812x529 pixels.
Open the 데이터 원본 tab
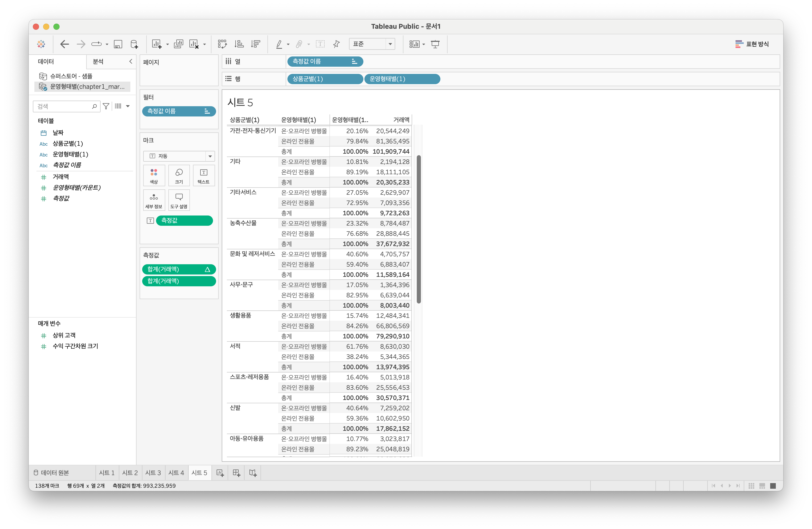(x=52, y=473)
